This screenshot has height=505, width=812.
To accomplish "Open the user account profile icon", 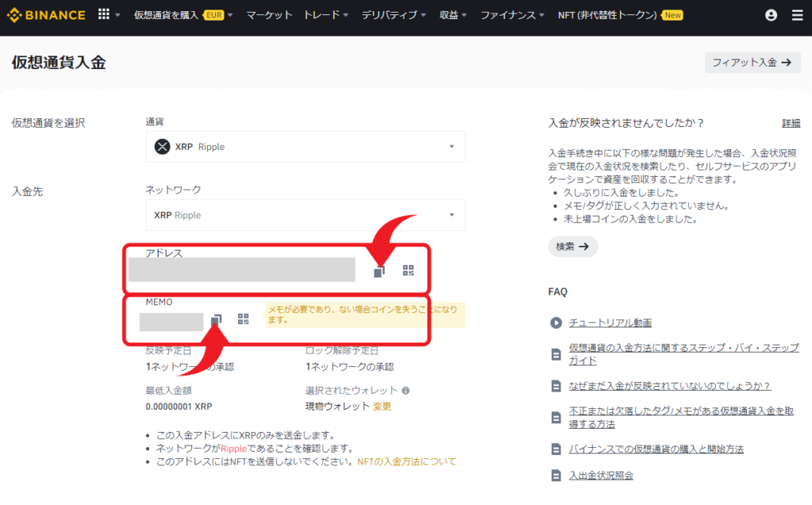I will tap(771, 15).
